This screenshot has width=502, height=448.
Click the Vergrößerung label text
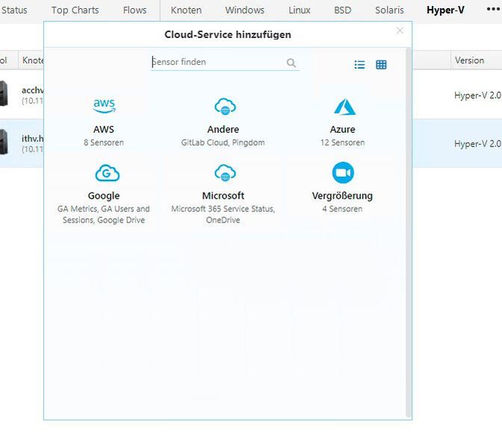pyautogui.click(x=342, y=196)
